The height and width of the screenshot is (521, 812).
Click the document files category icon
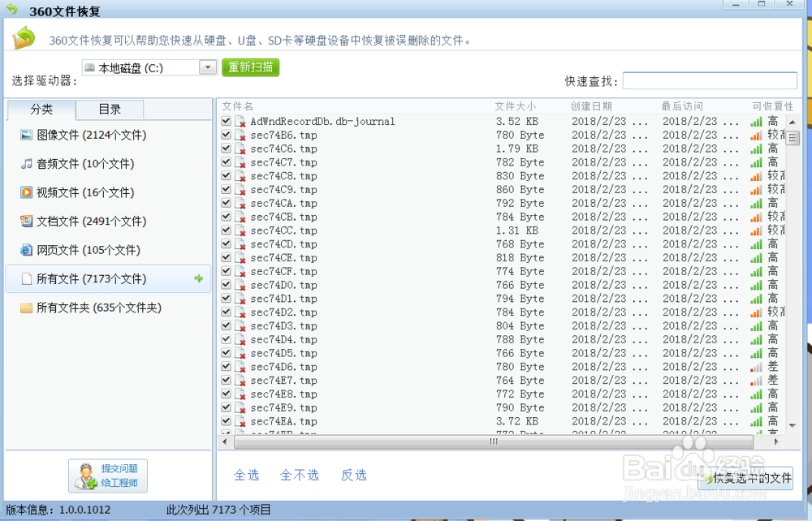[27, 222]
